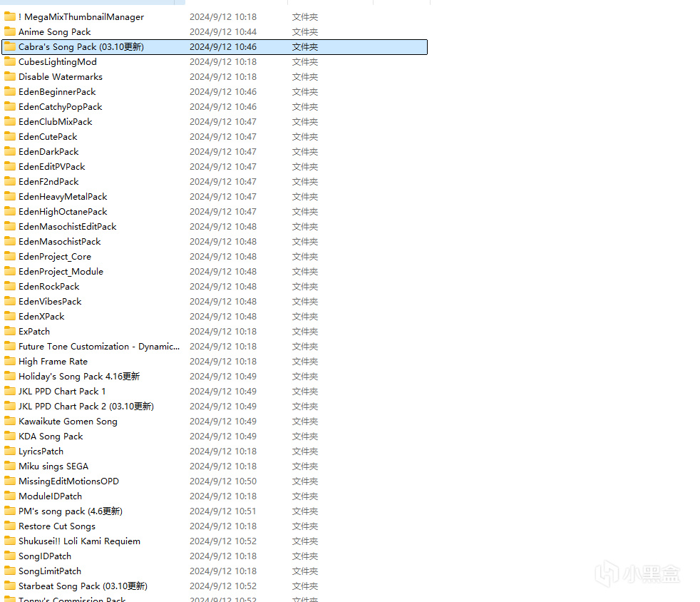This screenshot has width=700, height=602.
Task: Click the CubesLightingMod folder icon
Action: (10, 61)
